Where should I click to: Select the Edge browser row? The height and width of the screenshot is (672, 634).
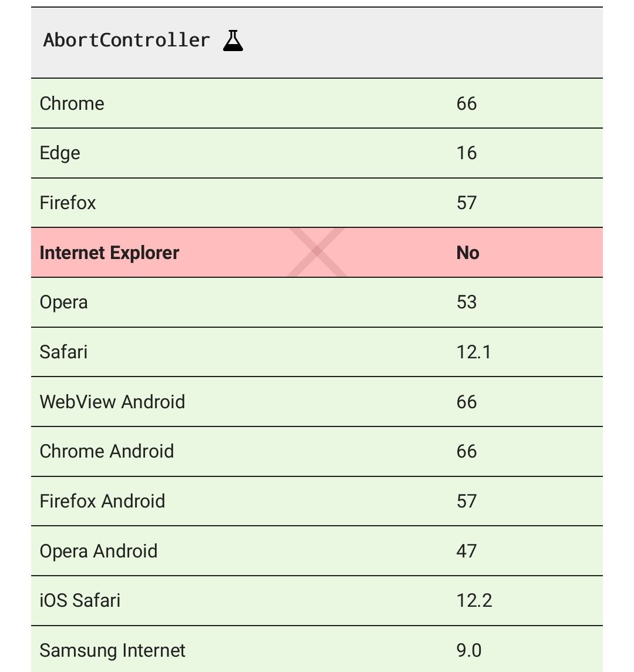pyautogui.click(x=60, y=153)
